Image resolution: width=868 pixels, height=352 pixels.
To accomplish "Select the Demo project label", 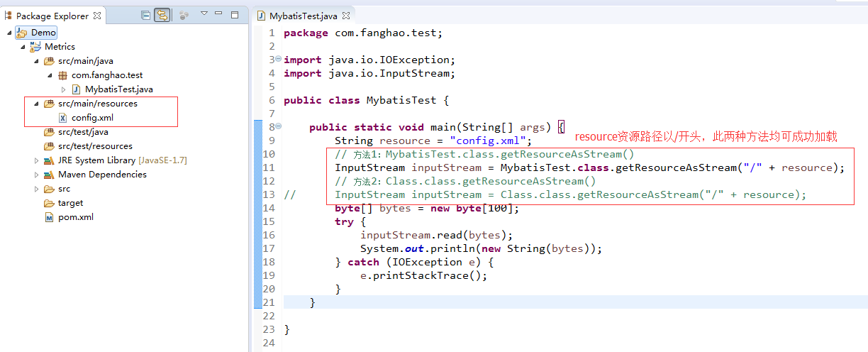I will 43,33.
